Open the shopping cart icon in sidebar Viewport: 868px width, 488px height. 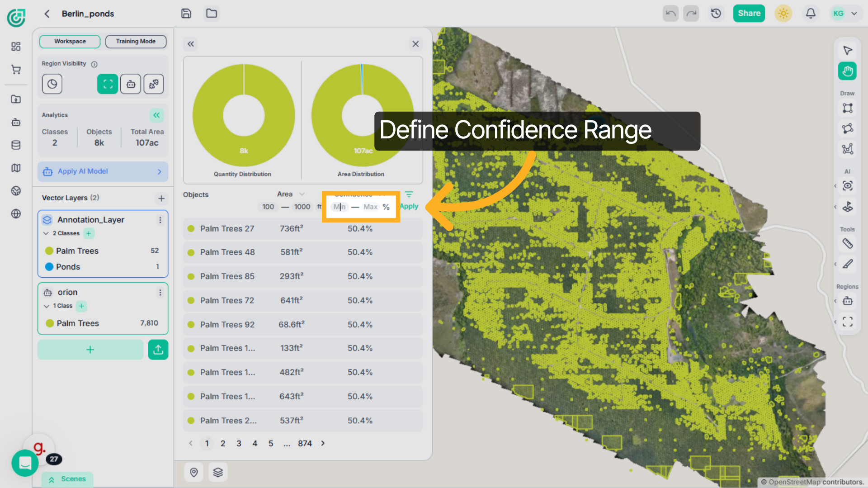click(x=16, y=70)
